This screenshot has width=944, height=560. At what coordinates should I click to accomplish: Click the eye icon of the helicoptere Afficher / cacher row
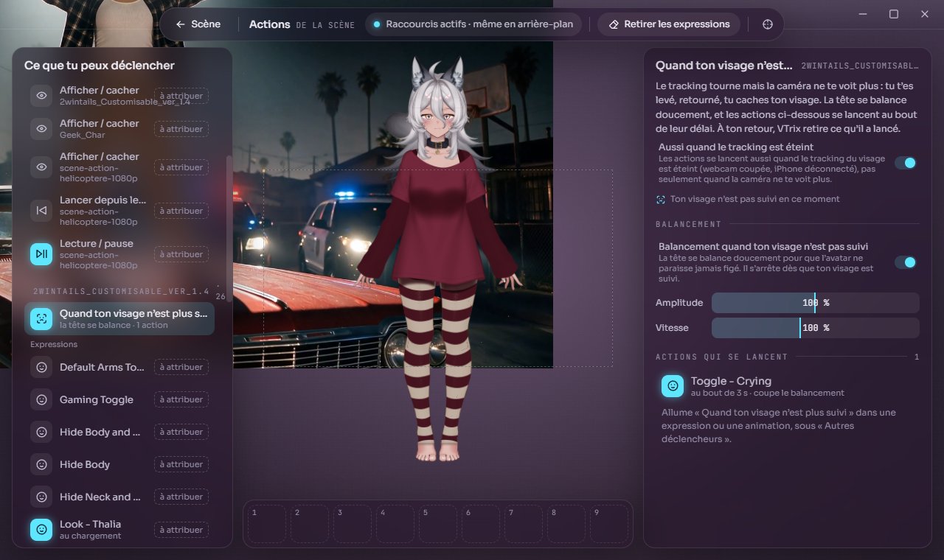41,167
